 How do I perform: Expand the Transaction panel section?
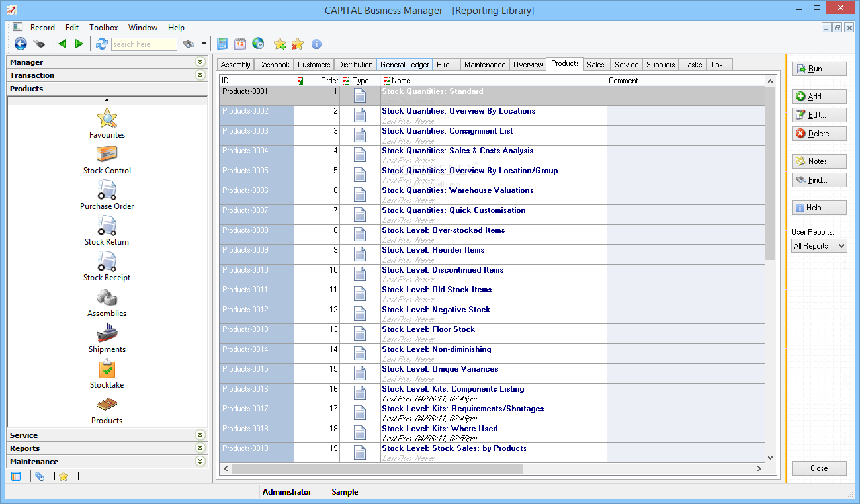(x=200, y=75)
